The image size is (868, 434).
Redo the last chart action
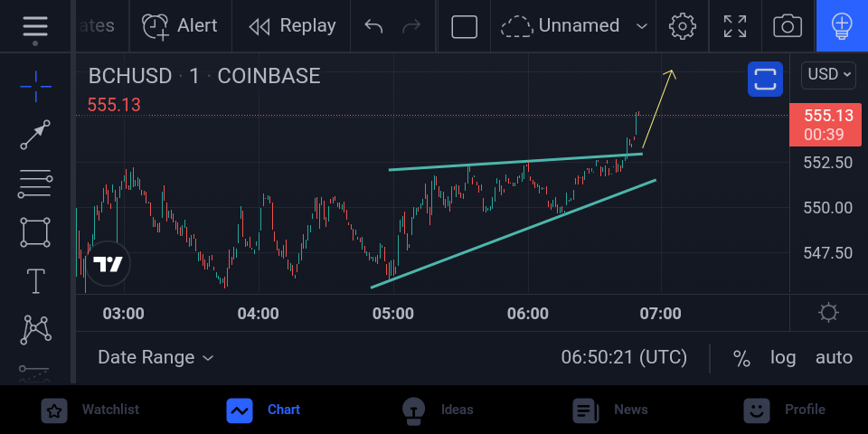[x=411, y=26]
